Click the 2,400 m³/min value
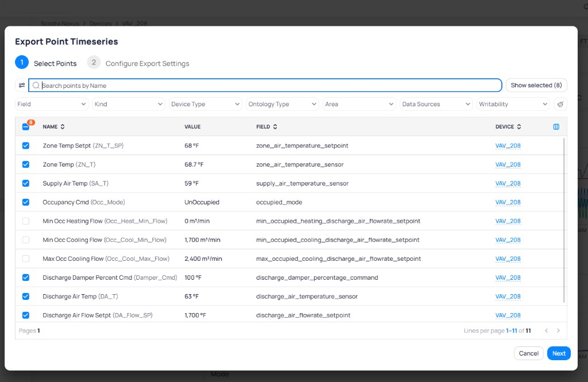The image size is (588, 382). click(x=203, y=258)
